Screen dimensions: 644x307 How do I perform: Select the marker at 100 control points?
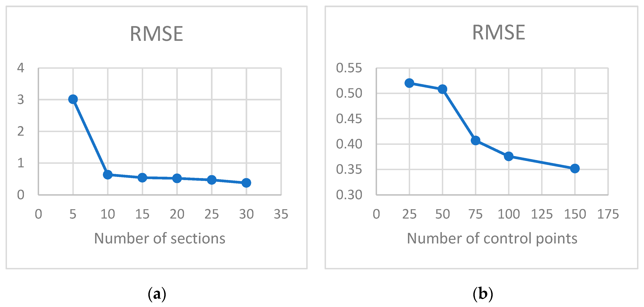pyautogui.click(x=508, y=157)
